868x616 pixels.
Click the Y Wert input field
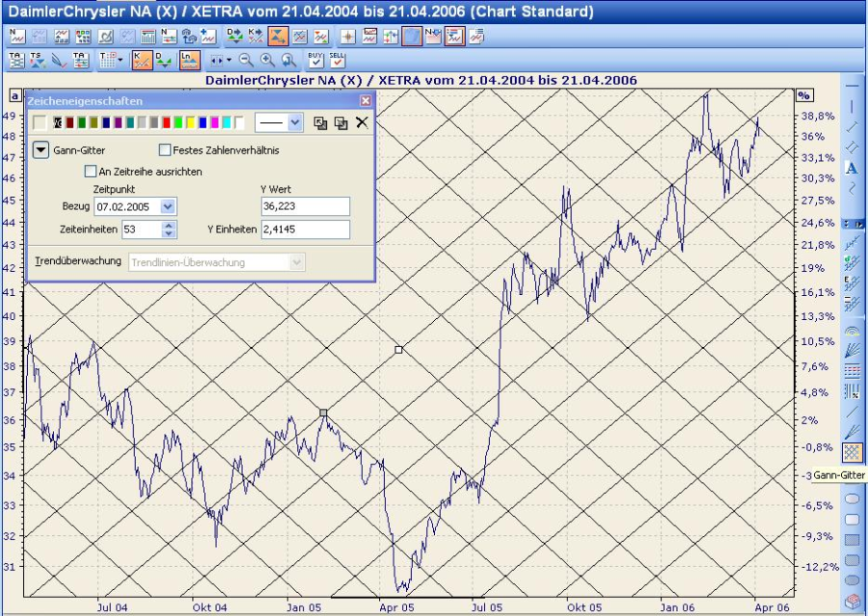tap(305, 207)
